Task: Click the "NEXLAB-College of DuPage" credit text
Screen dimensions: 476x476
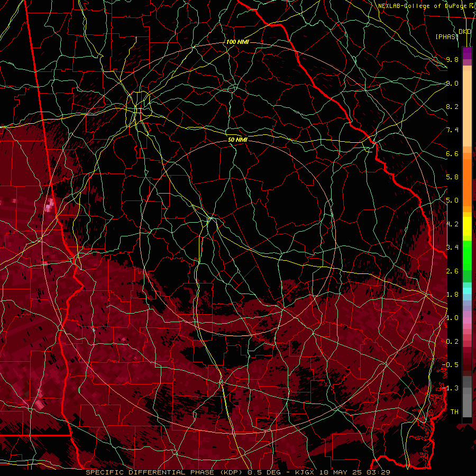Action: point(422,6)
